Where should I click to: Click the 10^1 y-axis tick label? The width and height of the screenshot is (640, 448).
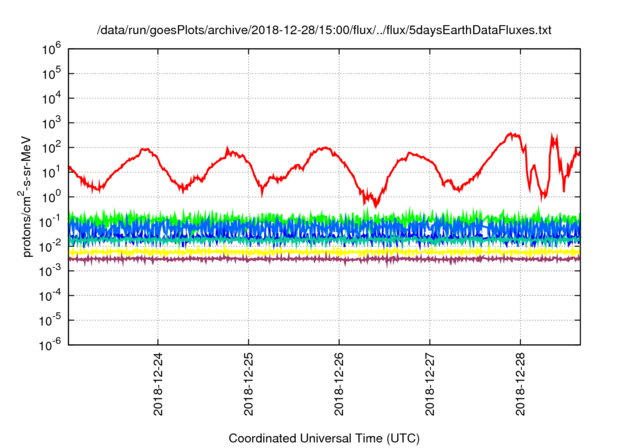click(51, 173)
